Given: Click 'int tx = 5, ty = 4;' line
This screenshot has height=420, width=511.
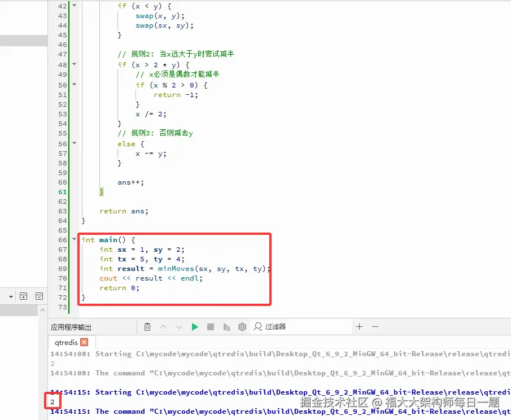Looking at the screenshot, I should [x=142, y=259].
